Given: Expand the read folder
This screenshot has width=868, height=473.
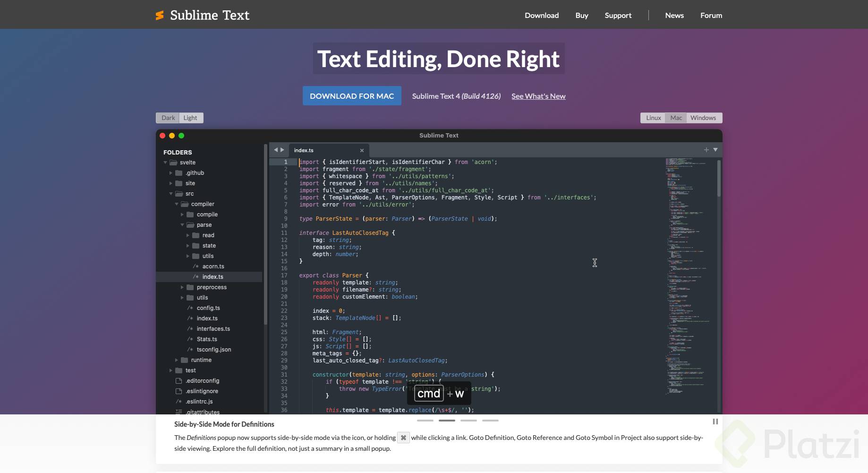Looking at the screenshot, I should tap(188, 235).
